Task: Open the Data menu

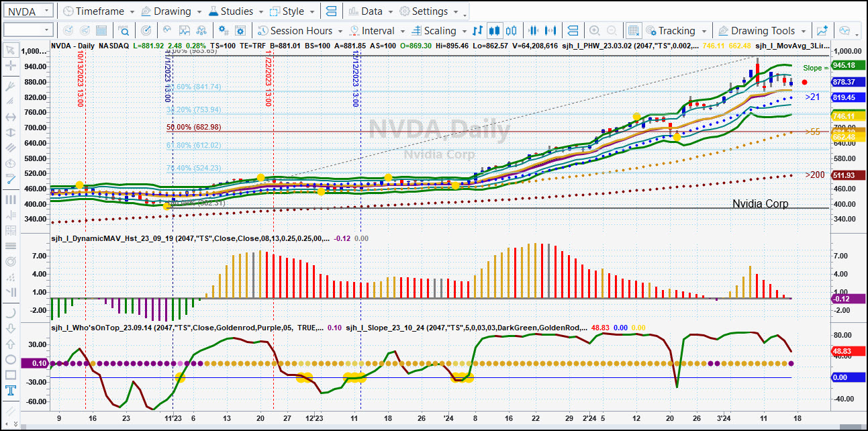Action: (371, 11)
